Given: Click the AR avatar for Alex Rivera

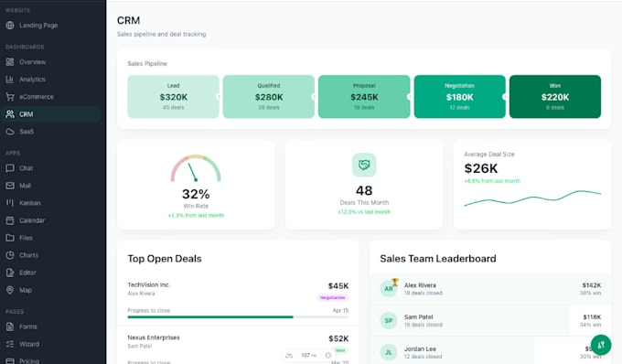Looking at the screenshot, I should pyautogui.click(x=389, y=289).
